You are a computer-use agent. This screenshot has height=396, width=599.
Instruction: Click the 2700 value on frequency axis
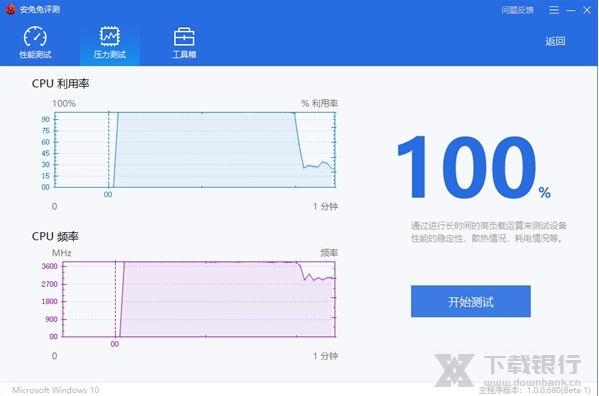(49, 284)
